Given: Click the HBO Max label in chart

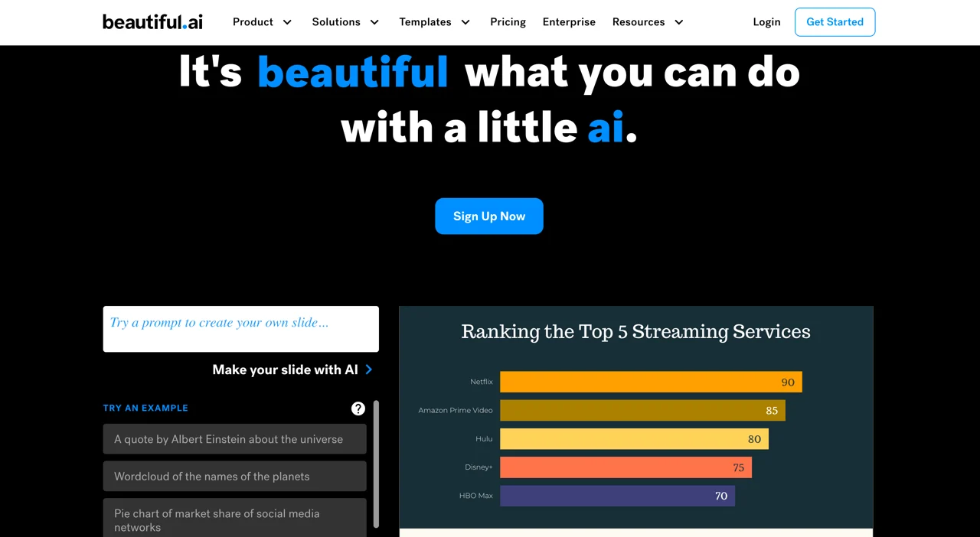Looking at the screenshot, I should [x=476, y=496].
